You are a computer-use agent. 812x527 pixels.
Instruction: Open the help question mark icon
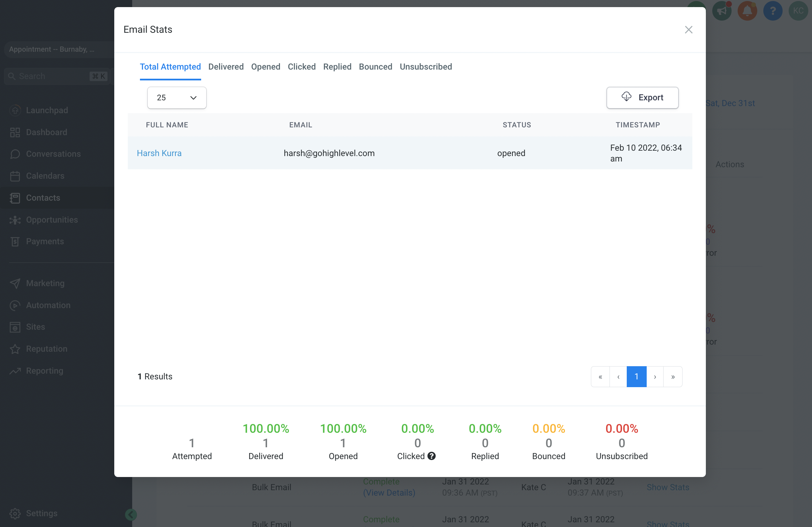click(x=772, y=10)
